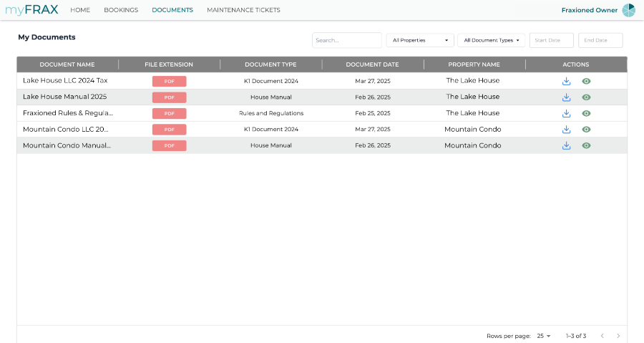
Task: Preview the Lake House Manual 2025 document
Action: point(586,97)
